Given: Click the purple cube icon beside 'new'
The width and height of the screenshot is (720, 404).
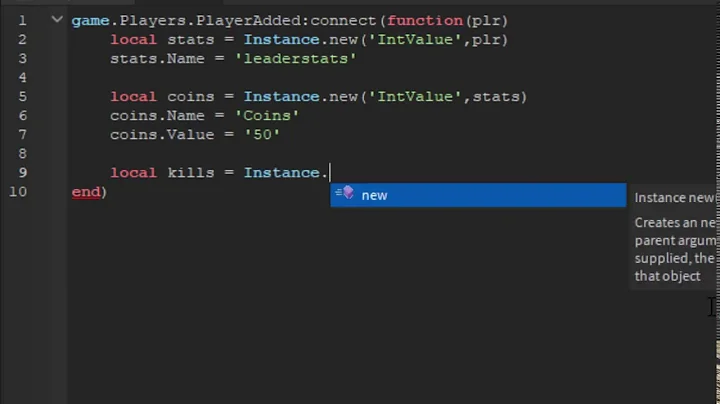Looking at the screenshot, I should (x=348, y=193).
